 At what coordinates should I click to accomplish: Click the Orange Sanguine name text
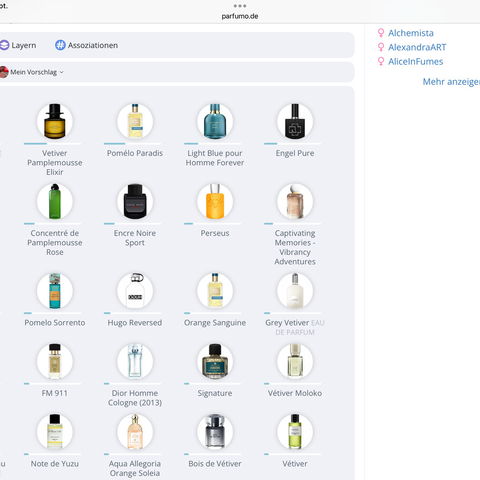coord(215,323)
